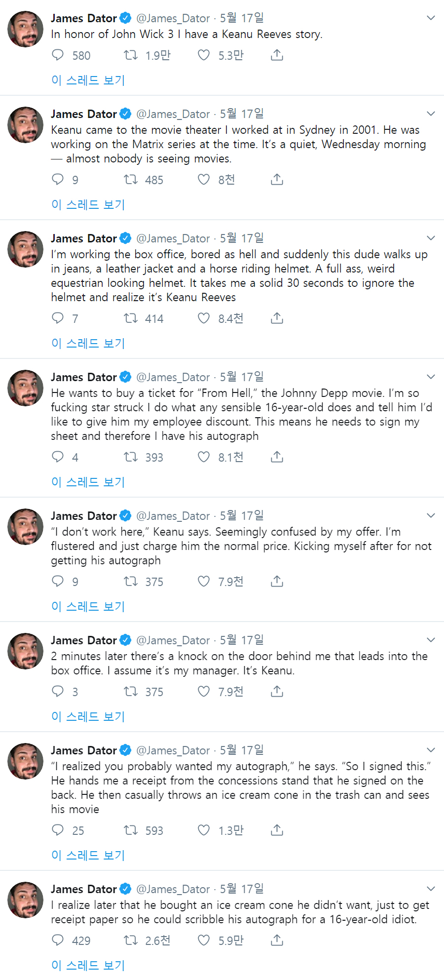
Task: Retweet the 'knock on the door' tweet
Action: click(x=131, y=691)
